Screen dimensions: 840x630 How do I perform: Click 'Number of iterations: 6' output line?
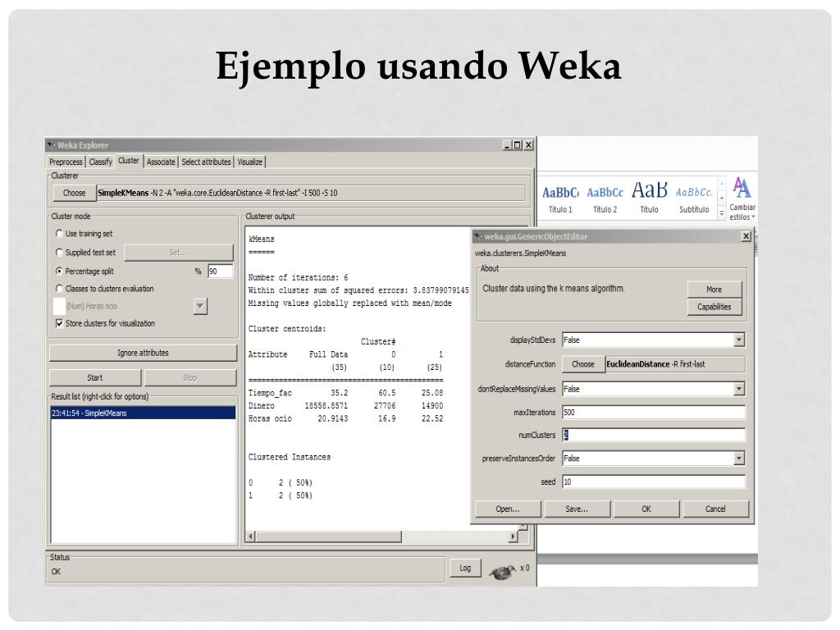[298, 277]
